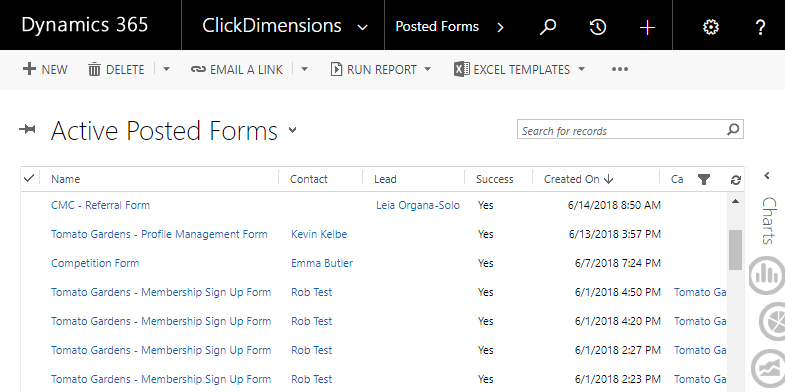Open the Active Posted Forms view selector
The height and width of the screenshot is (392, 785).
pos(293,131)
